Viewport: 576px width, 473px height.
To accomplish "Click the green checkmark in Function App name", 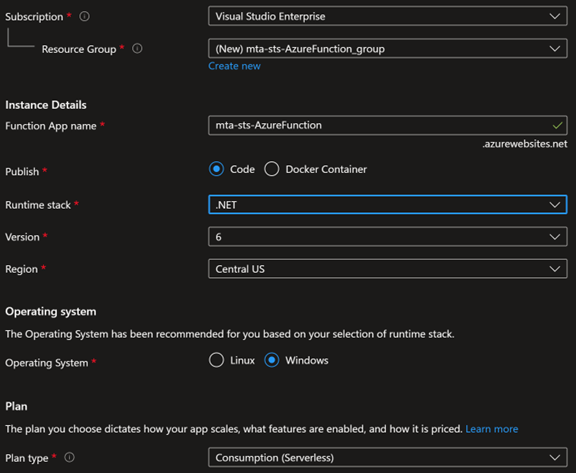I will (557, 125).
